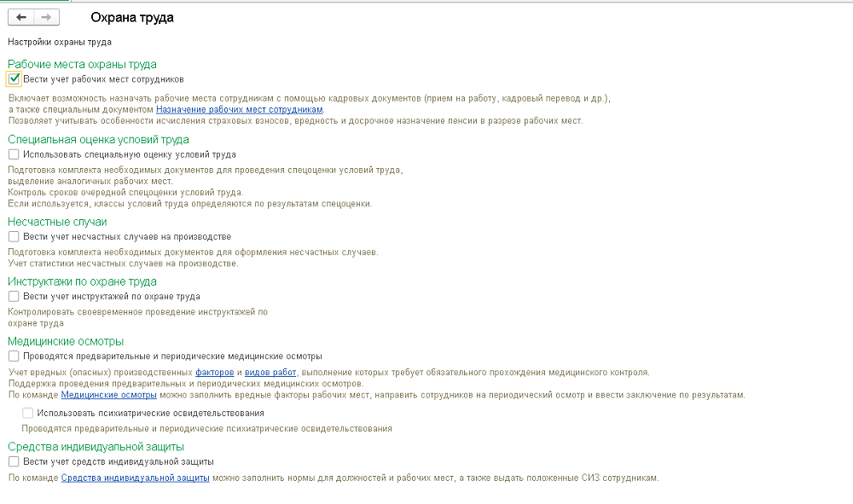Toggle 'Использовать психиатрические освидетельствования' checkbox
Image resolution: width=853 pixels, height=504 pixels.
28,413
